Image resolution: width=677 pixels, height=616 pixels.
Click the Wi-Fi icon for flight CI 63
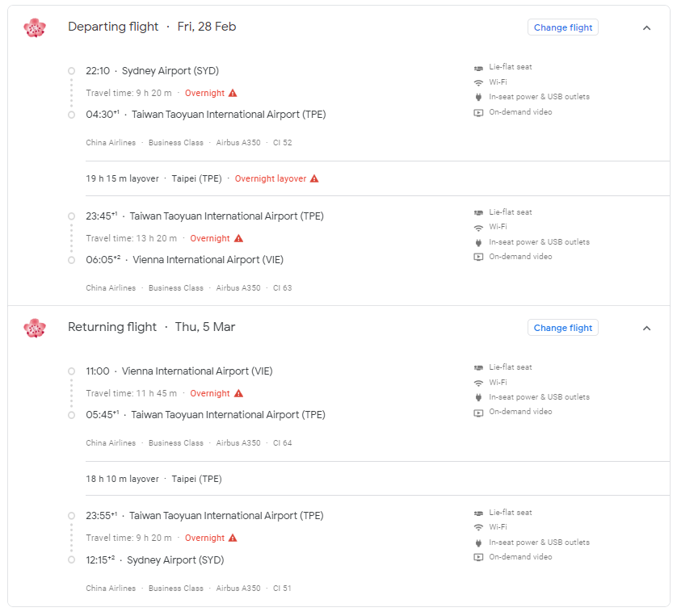coord(478,228)
